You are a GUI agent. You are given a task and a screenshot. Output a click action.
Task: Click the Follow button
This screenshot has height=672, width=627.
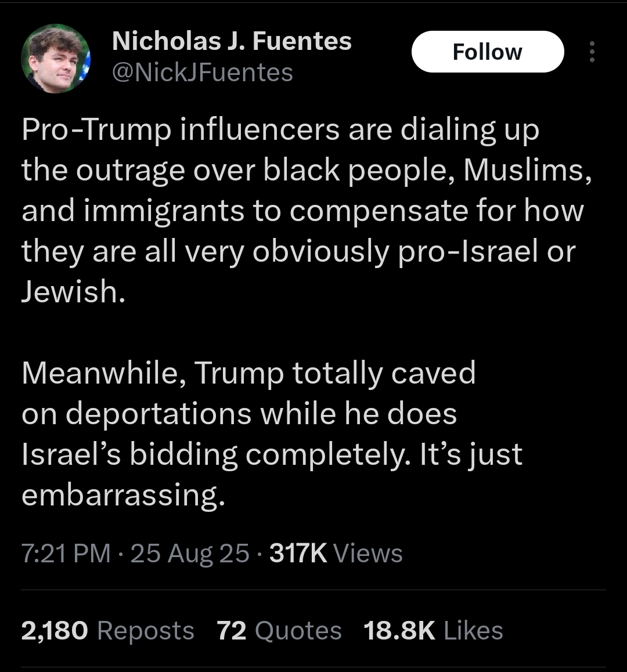487,52
